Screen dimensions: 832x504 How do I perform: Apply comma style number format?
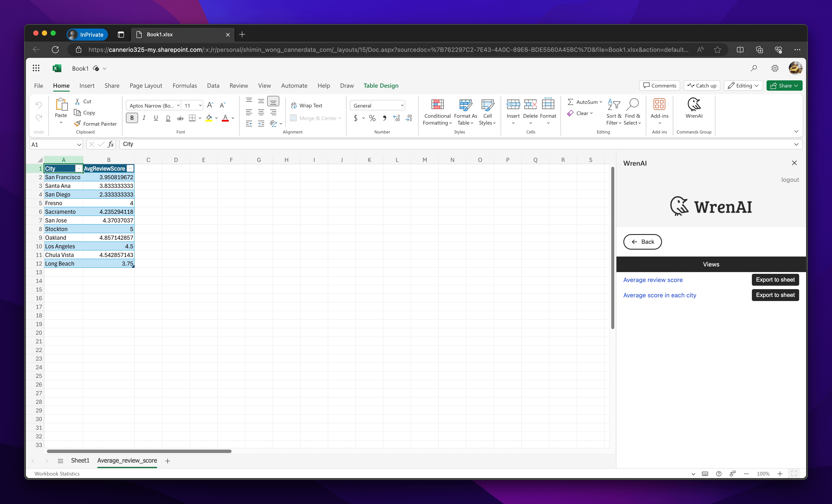(384, 118)
